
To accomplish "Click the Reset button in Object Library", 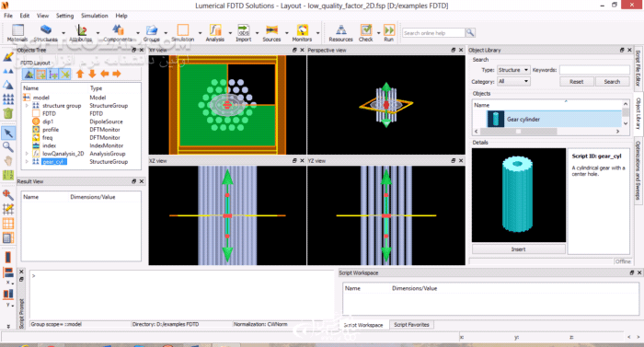I will [576, 81].
